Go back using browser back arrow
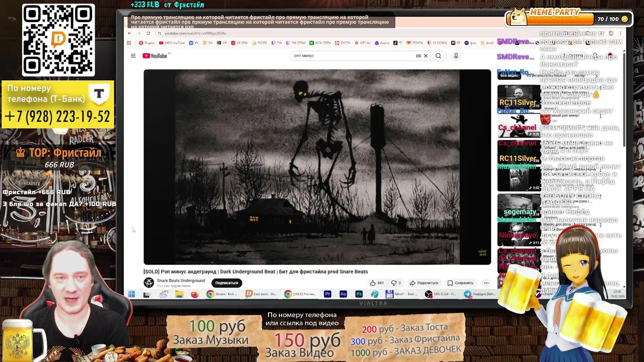 tap(129, 33)
